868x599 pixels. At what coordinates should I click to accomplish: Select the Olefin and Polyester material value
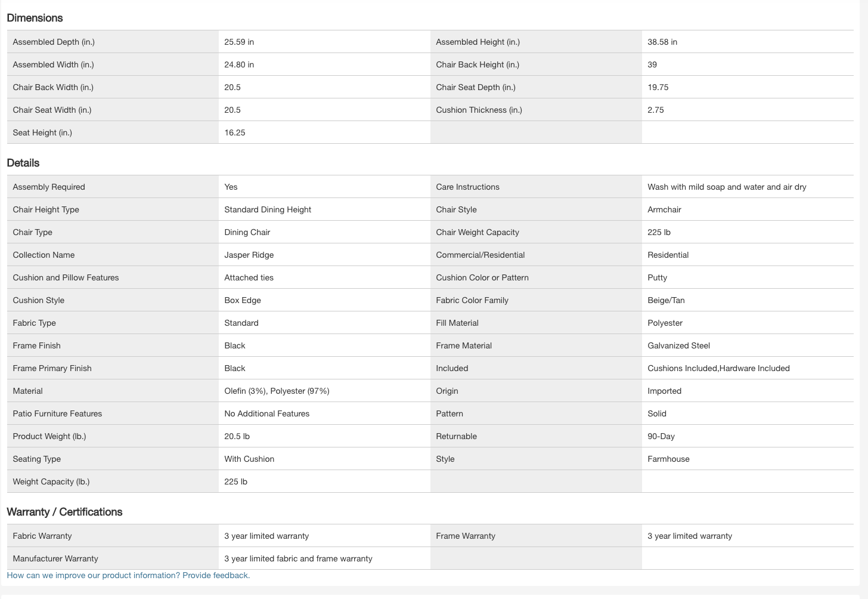click(x=277, y=391)
